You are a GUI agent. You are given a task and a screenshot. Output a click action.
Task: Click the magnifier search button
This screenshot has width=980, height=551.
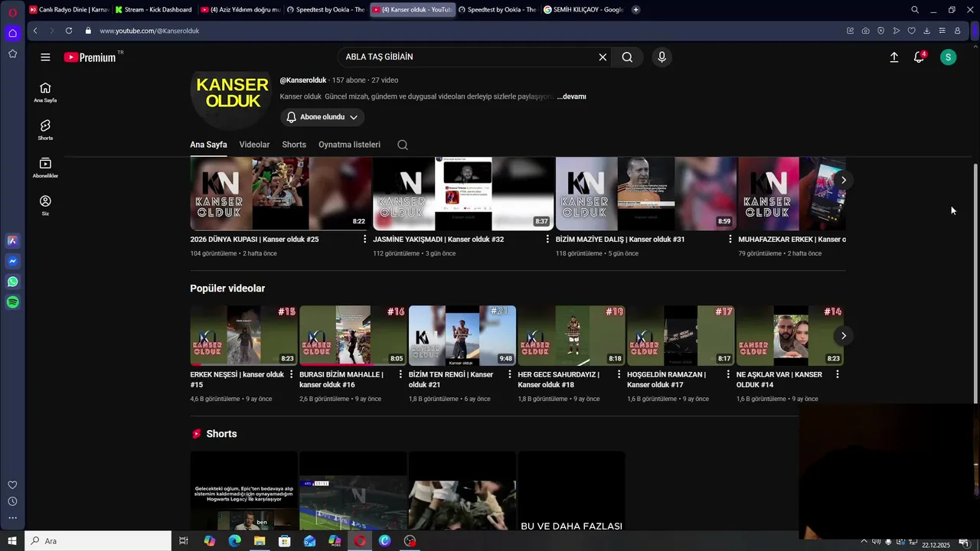coord(627,57)
